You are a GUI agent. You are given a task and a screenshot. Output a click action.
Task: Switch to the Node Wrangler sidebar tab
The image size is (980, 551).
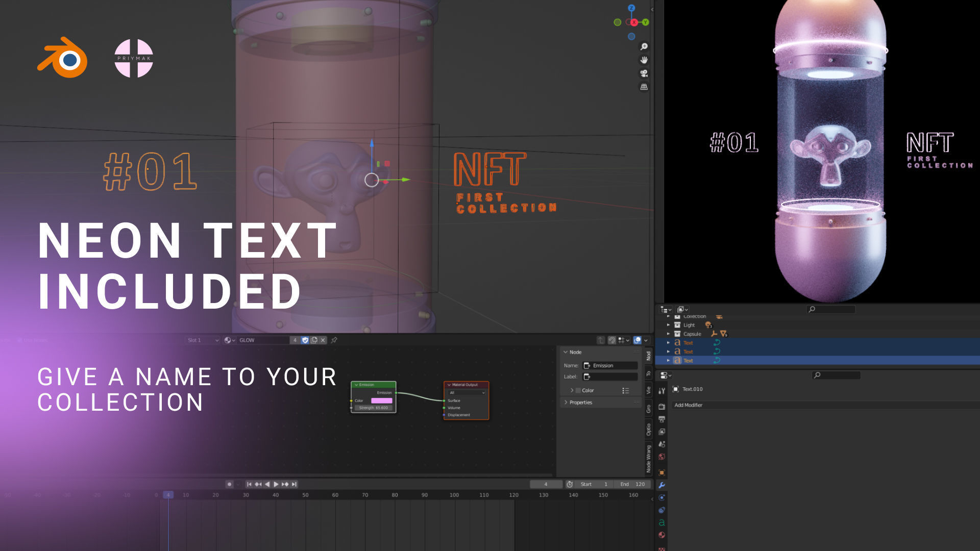pos(649,459)
